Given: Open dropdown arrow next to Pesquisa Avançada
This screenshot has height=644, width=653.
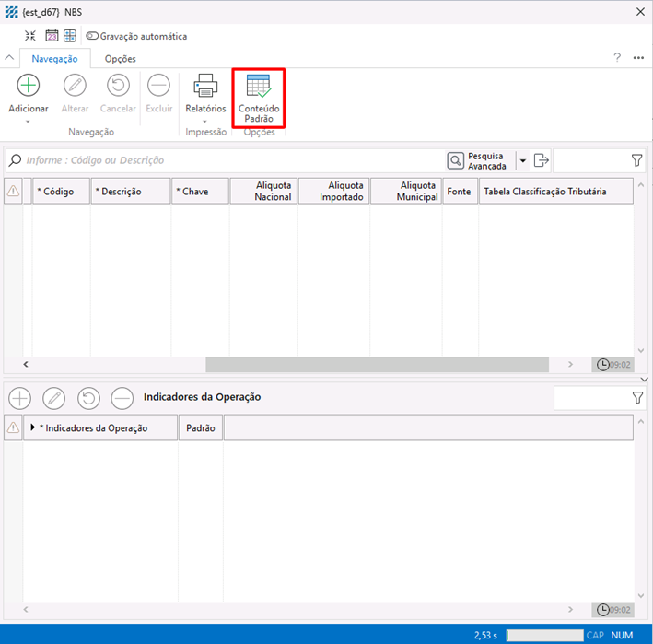Looking at the screenshot, I should pos(523,160).
